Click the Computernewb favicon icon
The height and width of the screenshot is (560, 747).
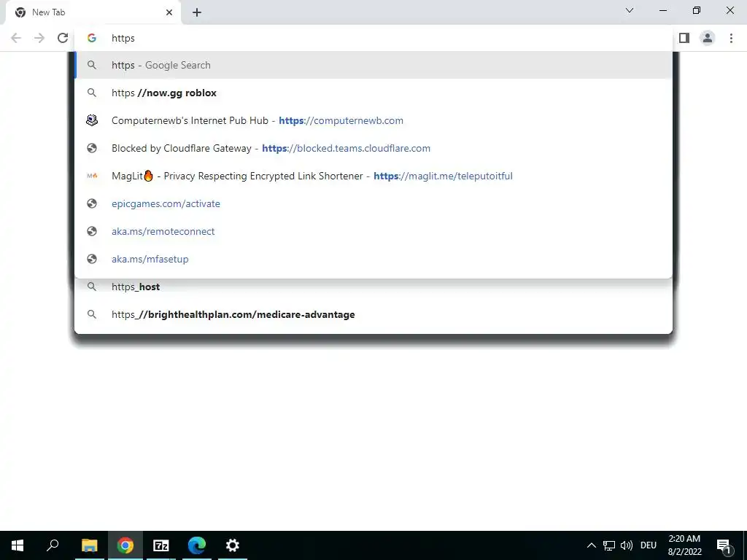coord(92,120)
